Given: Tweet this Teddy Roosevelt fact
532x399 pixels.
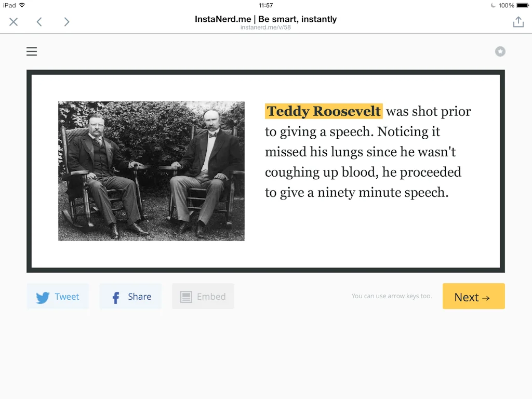Looking at the screenshot, I should pos(58,297).
